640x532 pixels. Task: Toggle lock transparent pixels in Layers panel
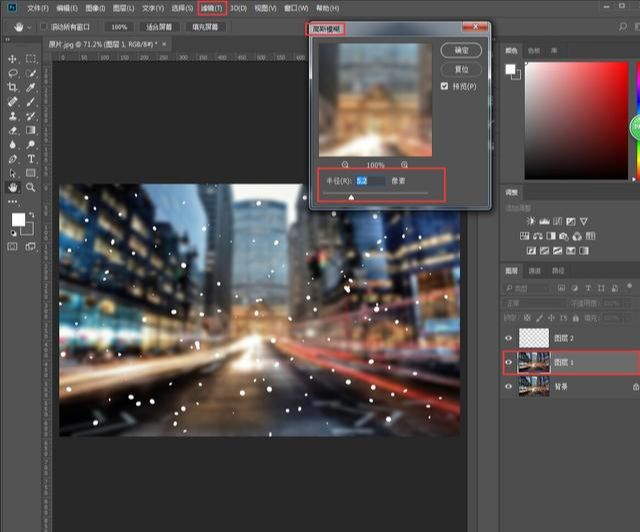(x=527, y=318)
